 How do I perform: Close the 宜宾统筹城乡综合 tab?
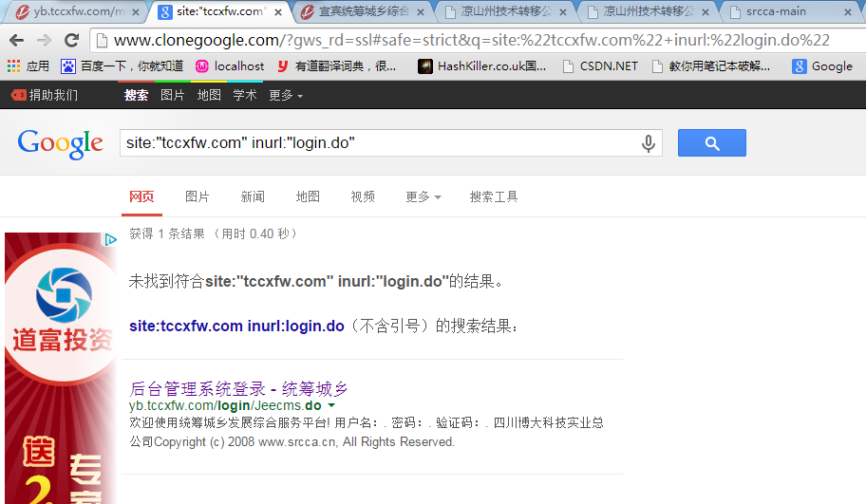[421, 11]
